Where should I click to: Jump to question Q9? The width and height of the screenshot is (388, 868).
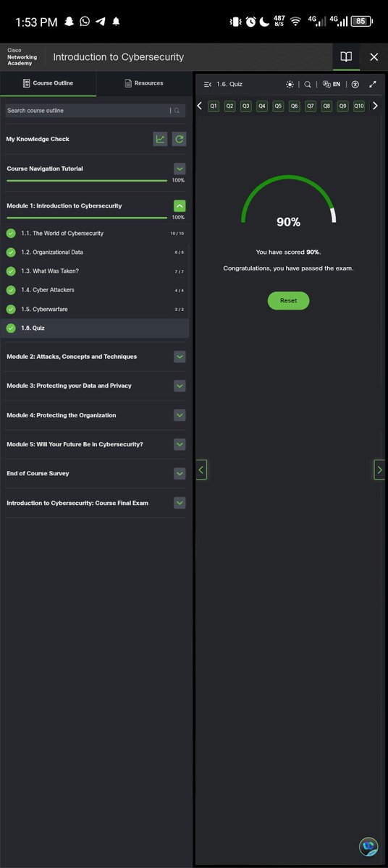pyautogui.click(x=342, y=106)
